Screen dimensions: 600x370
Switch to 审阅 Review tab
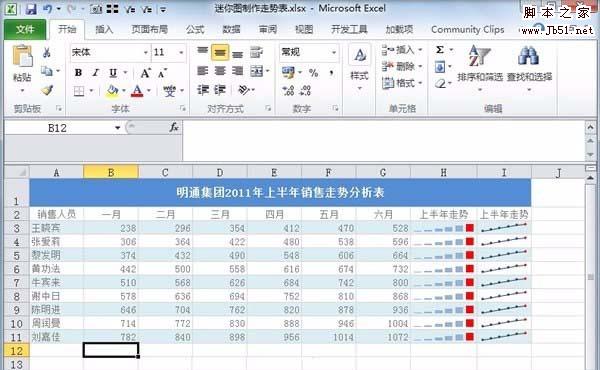268,29
